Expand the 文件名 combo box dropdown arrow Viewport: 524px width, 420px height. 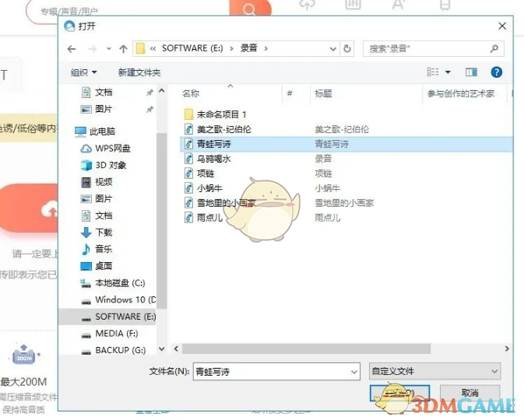pyautogui.click(x=353, y=372)
